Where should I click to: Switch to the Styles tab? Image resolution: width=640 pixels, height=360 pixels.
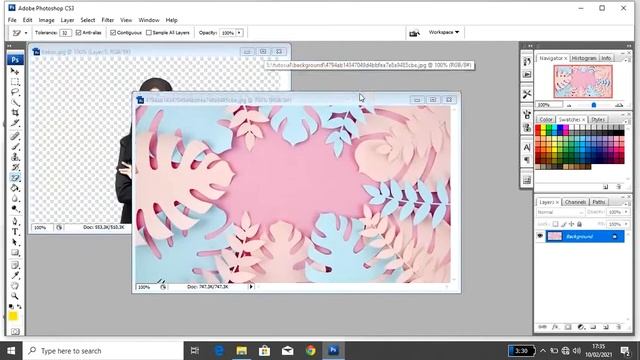tap(598, 120)
